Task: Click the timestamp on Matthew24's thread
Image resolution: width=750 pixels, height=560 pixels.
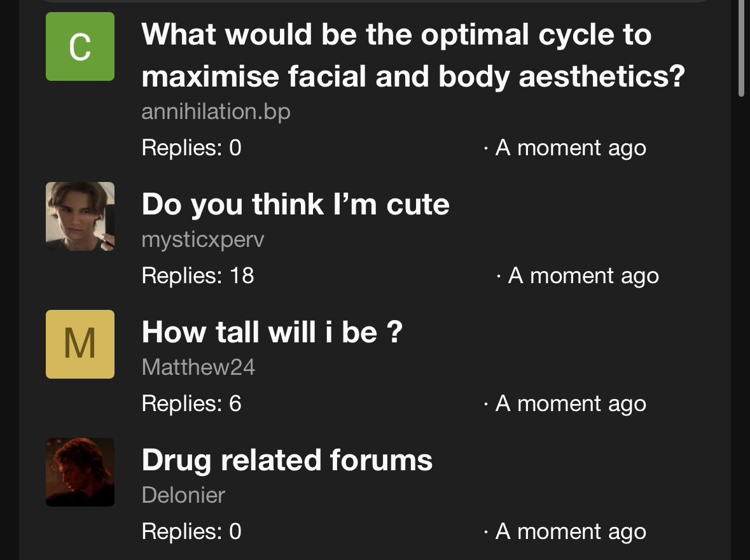Action: click(x=570, y=403)
